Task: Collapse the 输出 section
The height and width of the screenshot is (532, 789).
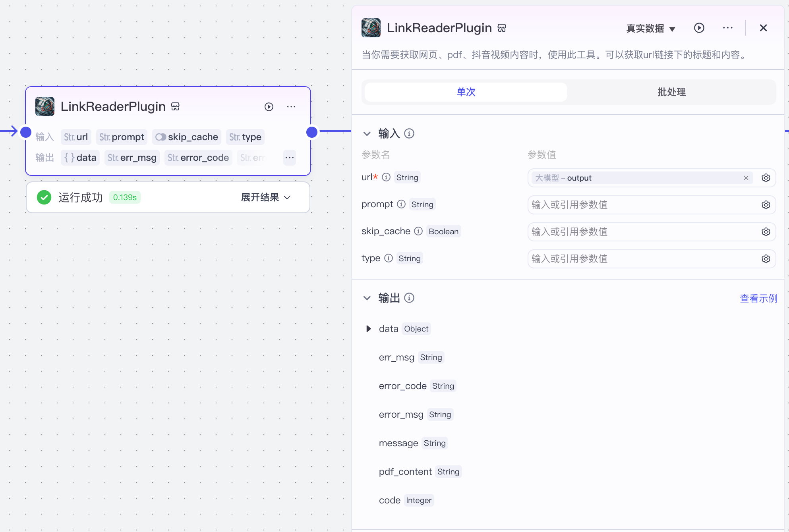Action: click(367, 298)
